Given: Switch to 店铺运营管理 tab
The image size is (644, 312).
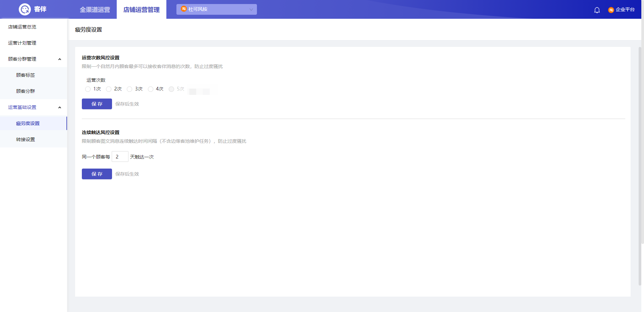Looking at the screenshot, I should (x=142, y=10).
